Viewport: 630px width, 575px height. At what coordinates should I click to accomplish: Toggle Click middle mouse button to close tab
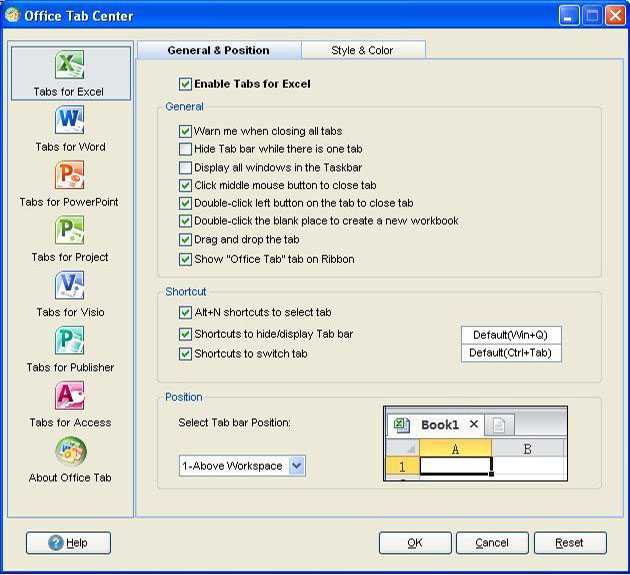(185, 185)
